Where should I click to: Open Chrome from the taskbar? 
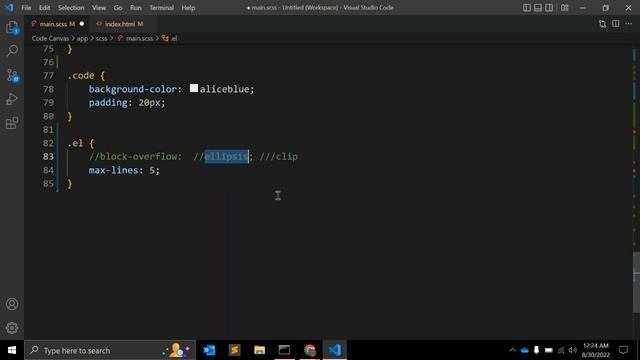310,350
